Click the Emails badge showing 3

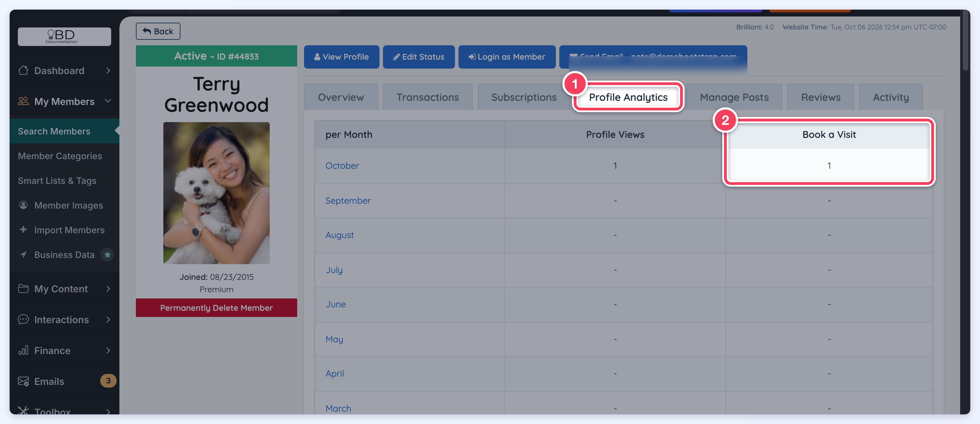pos(108,381)
